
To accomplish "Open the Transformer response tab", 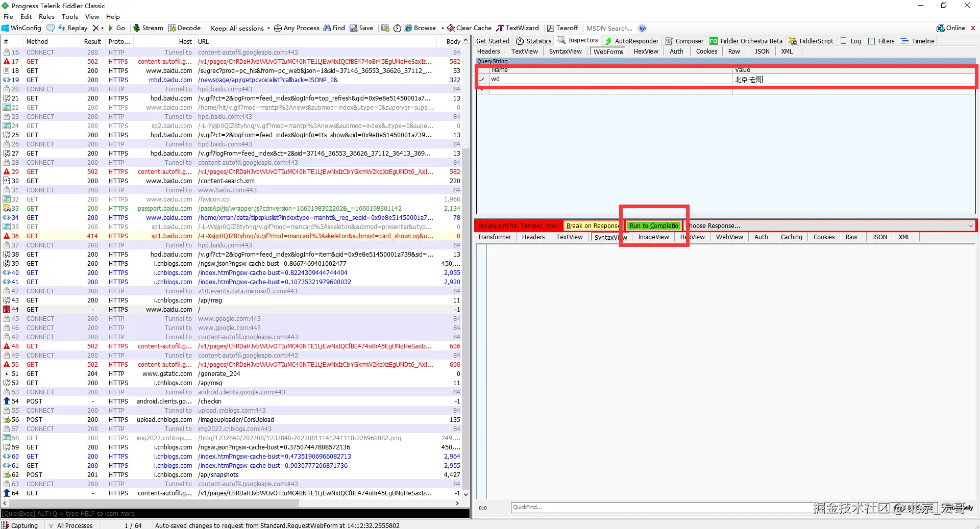I will (494, 237).
